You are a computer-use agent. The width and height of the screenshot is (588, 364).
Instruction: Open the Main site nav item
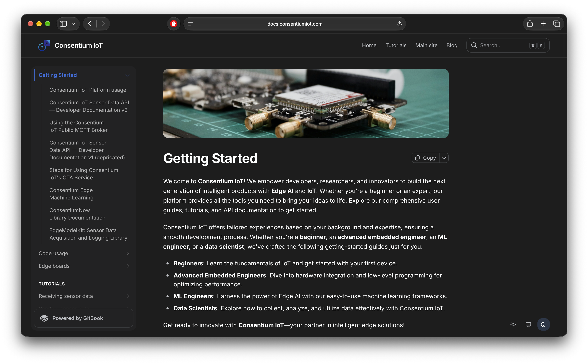[x=426, y=45]
